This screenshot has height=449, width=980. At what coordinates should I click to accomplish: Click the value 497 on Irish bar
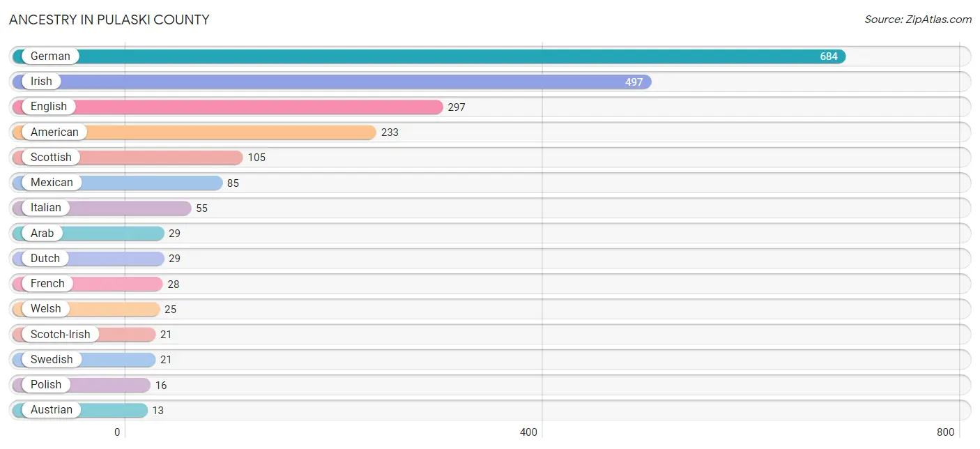pyautogui.click(x=634, y=82)
